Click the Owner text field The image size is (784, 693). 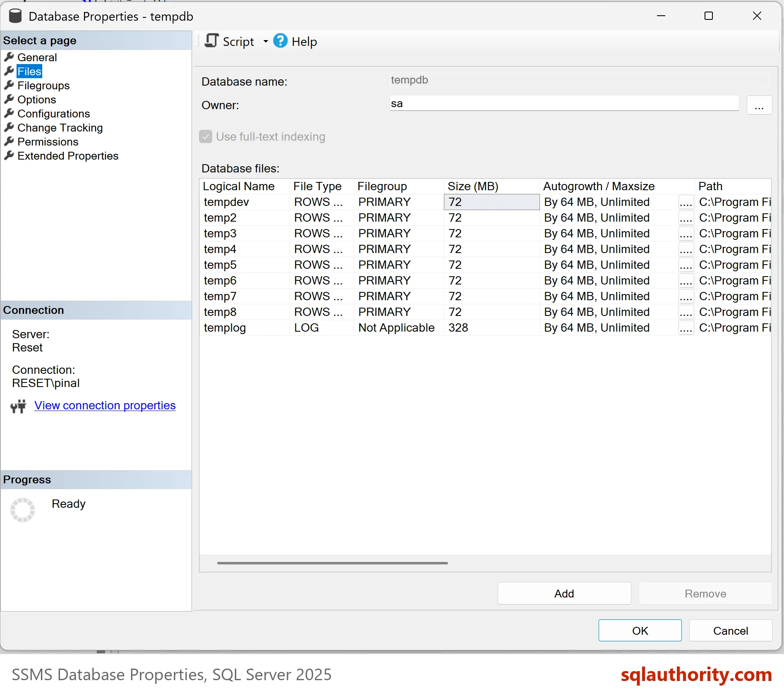(564, 103)
